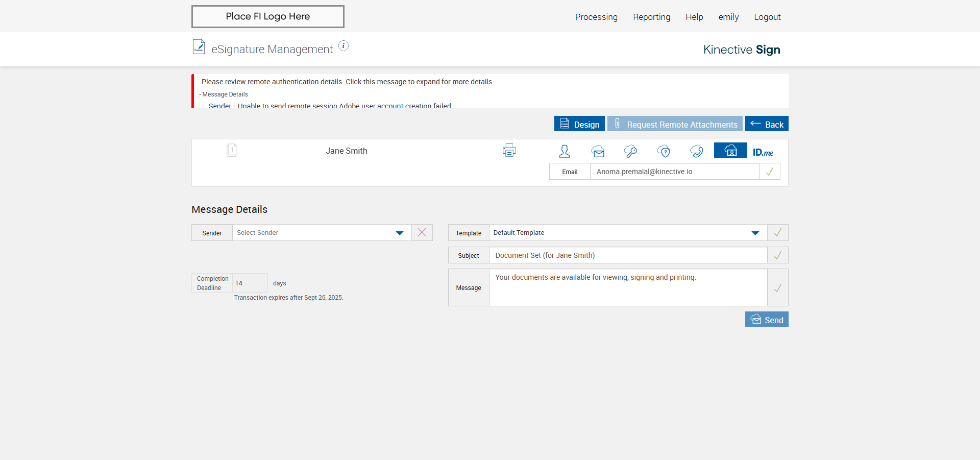Open the Help menu
980x460 pixels.
(694, 17)
